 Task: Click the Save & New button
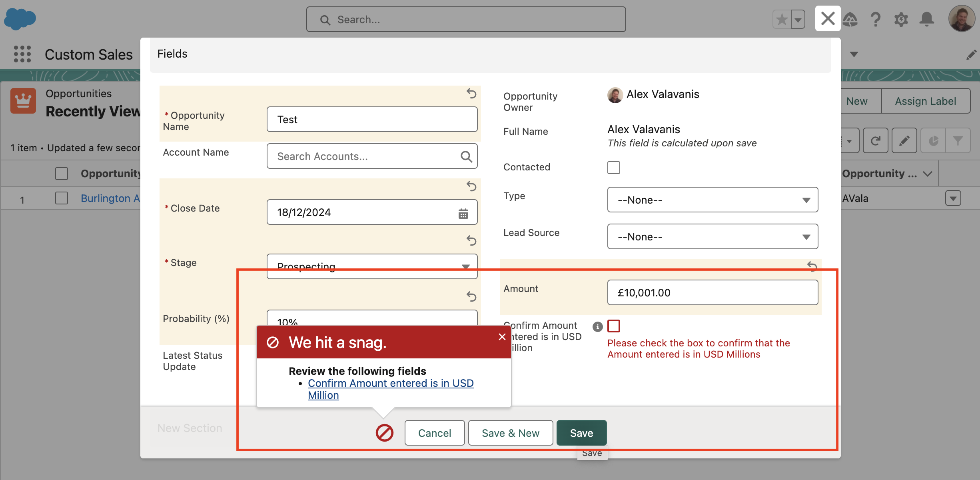pos(510,433)
